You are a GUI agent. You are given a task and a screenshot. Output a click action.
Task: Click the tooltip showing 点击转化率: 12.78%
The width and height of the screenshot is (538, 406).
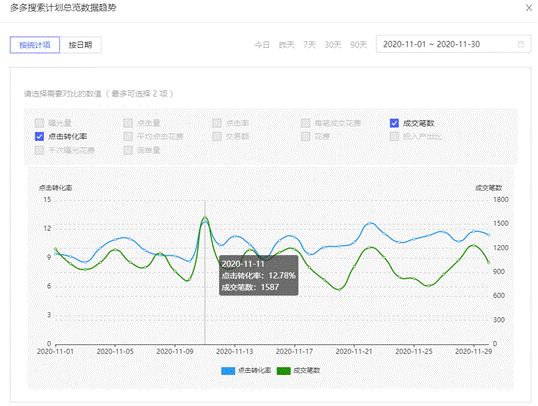[259, 275]
